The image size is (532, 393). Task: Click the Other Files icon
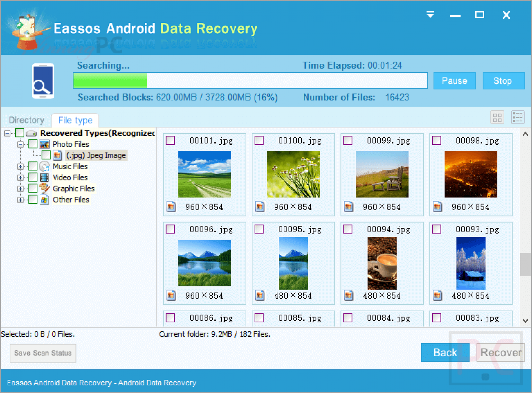(x=44, y=200)
